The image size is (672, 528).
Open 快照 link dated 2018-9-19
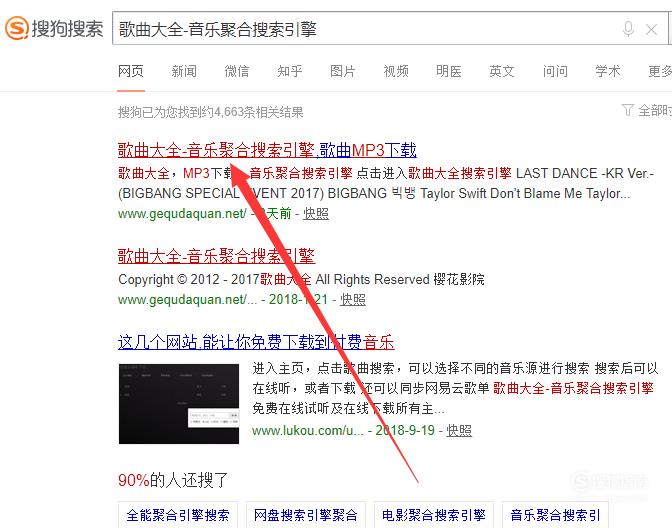tap(459, 430)
